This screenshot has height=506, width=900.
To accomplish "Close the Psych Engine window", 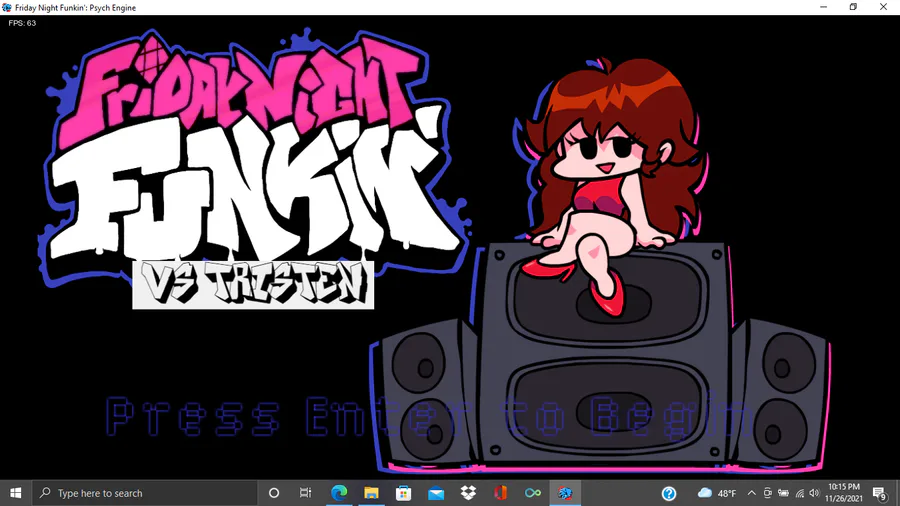I will click(883, 7).
